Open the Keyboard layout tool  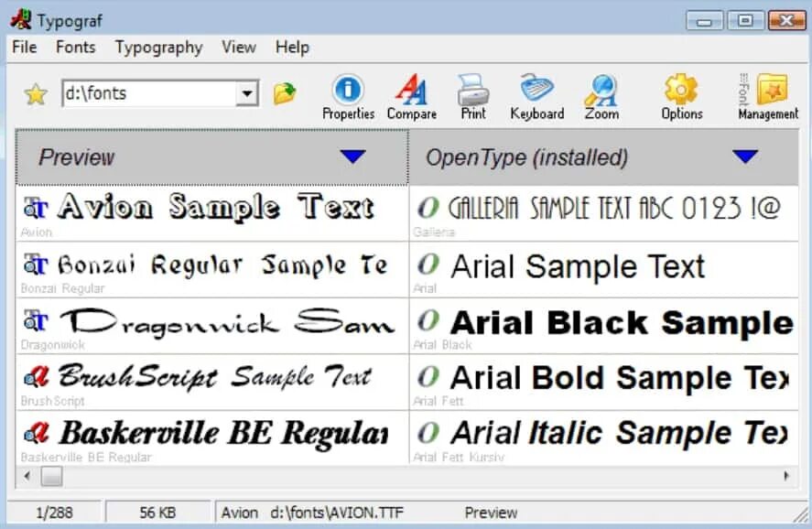coord(537,97)
